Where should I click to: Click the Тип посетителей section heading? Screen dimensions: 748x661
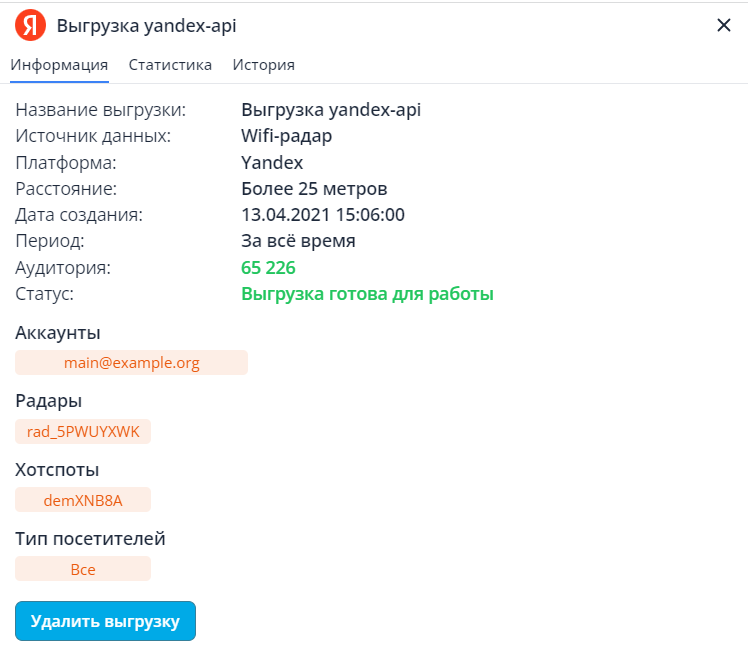90,539
